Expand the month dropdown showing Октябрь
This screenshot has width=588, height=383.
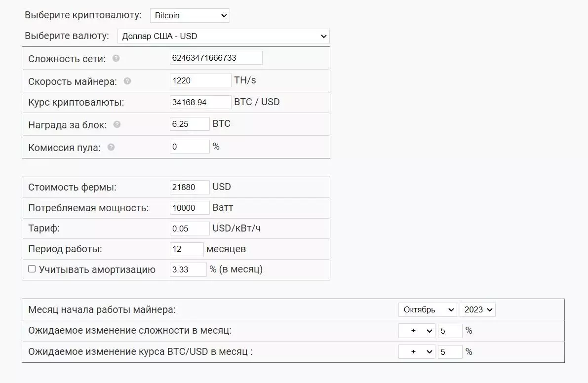point(428,309)
